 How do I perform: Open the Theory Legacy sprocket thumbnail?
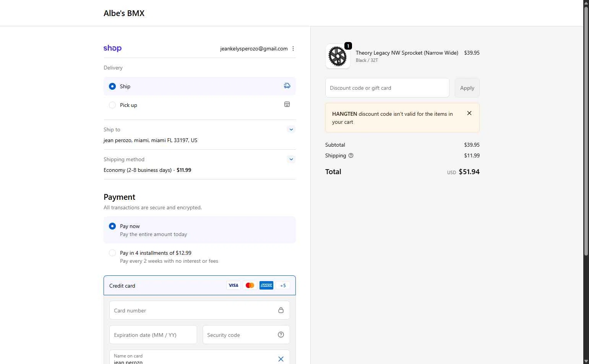coord(338,56)
